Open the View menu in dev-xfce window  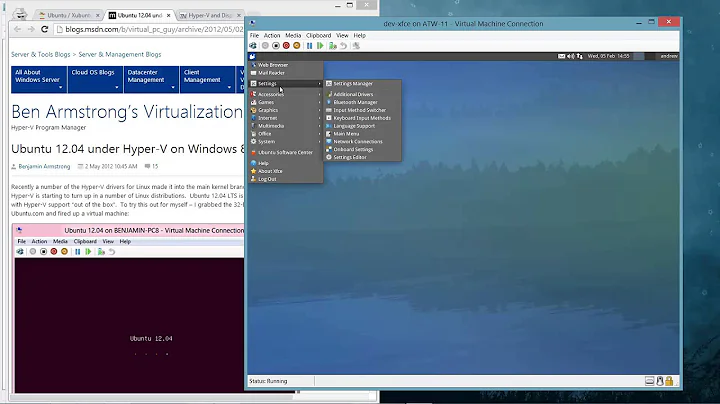(x=342, y=35)
